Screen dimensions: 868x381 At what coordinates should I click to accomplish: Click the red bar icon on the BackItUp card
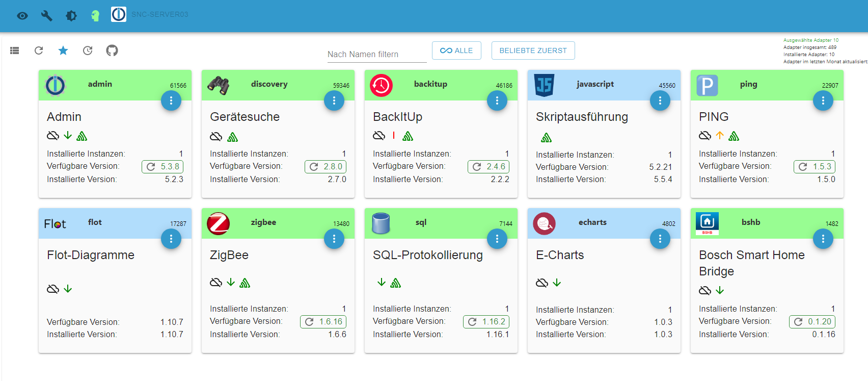pyautogui.click(x=394, y=135)
